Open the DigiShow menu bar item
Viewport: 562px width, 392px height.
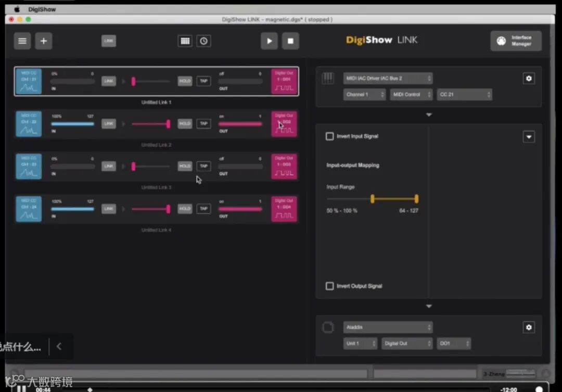[x=42, y=9]
